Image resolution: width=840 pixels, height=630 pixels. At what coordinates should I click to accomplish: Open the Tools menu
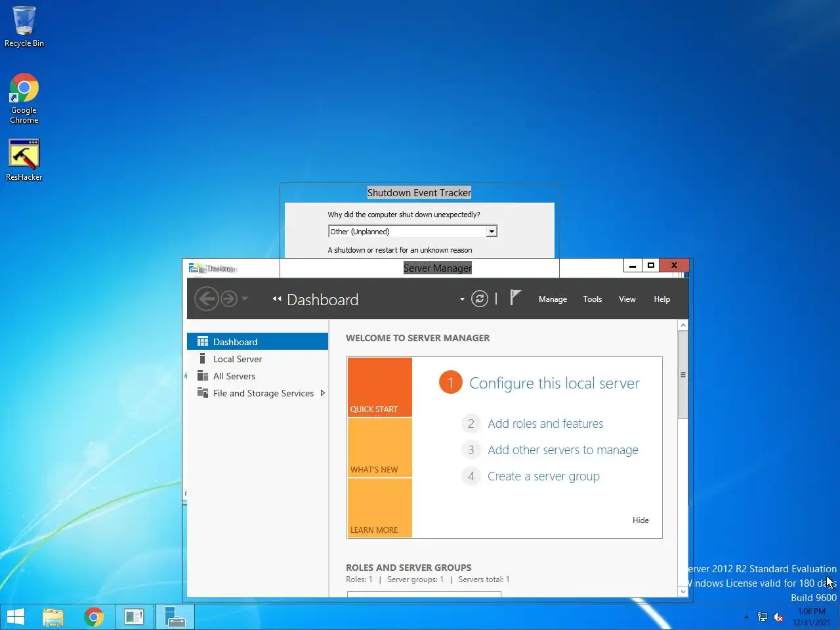(x=592, y=299)
